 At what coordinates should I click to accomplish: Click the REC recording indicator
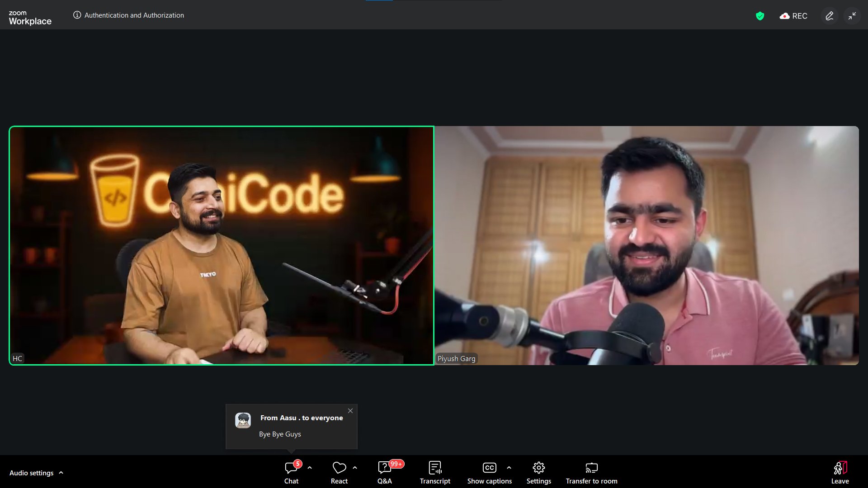(794, 16)
